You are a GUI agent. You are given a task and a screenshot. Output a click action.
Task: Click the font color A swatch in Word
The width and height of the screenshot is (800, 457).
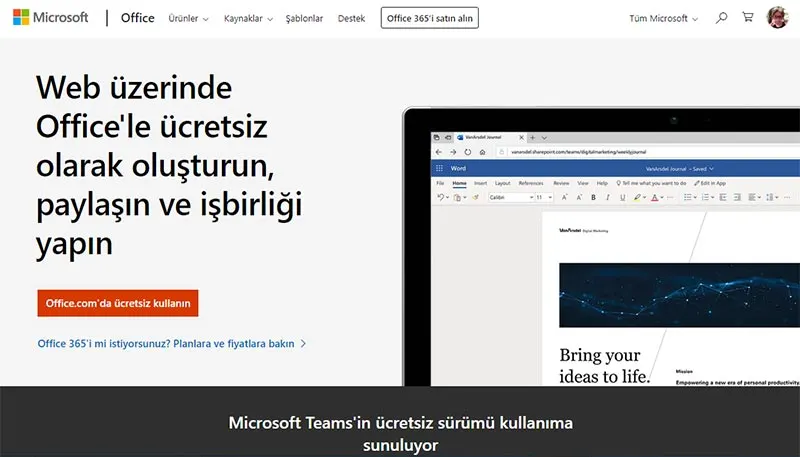(x=655, y=198)
